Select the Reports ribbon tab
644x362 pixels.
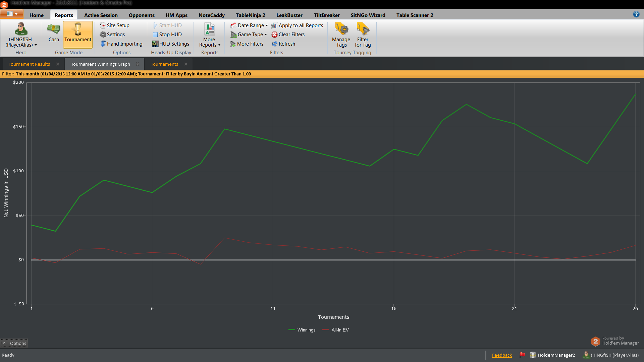point(64,15)
